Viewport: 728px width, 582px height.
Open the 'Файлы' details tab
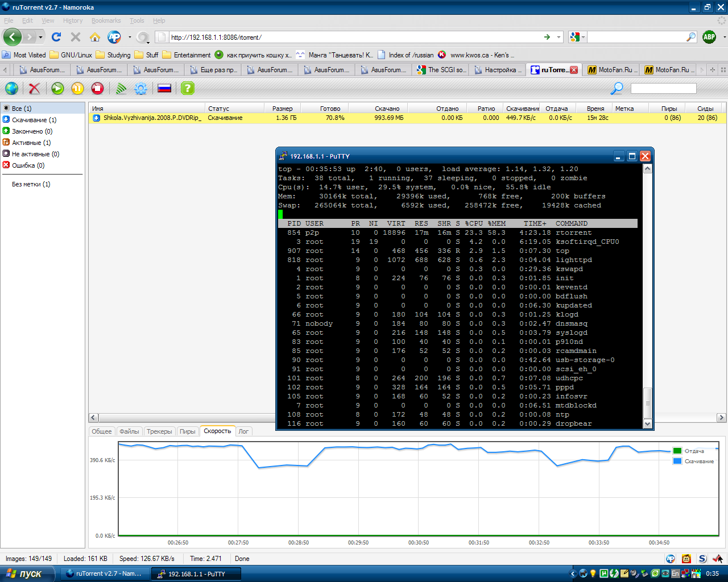point(129,431)
